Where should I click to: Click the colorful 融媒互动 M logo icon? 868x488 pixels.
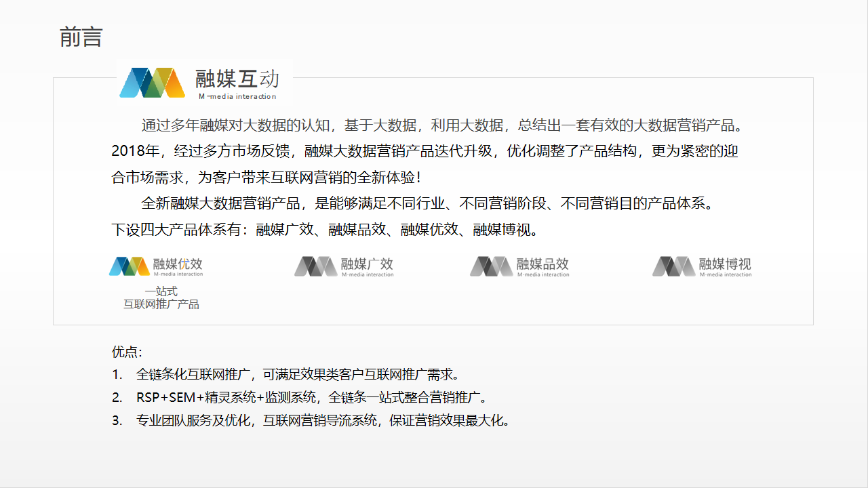coord(152,83)
